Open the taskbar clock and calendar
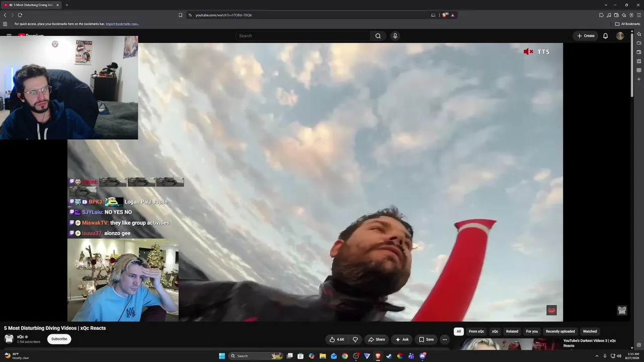The width and height of the screenshot is (644, 362). coord(632,356)
